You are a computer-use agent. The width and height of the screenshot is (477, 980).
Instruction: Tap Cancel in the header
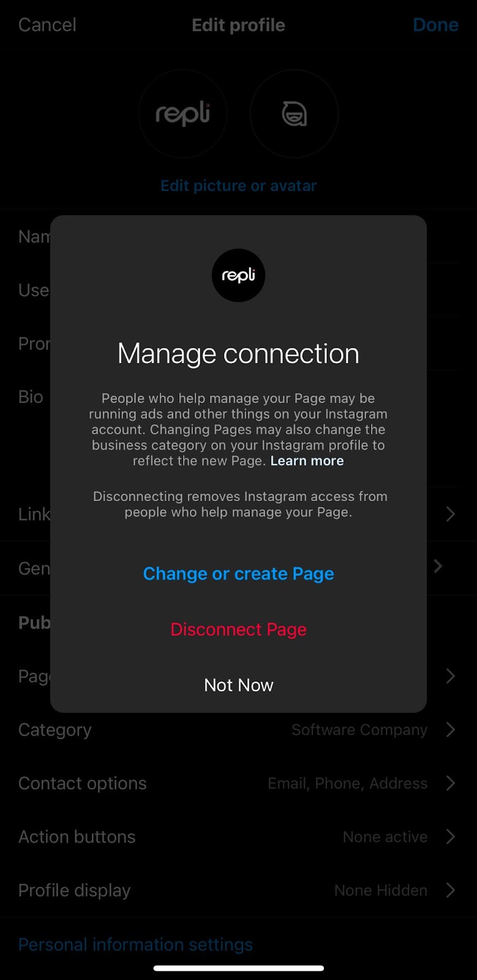[x=47, y=24]
